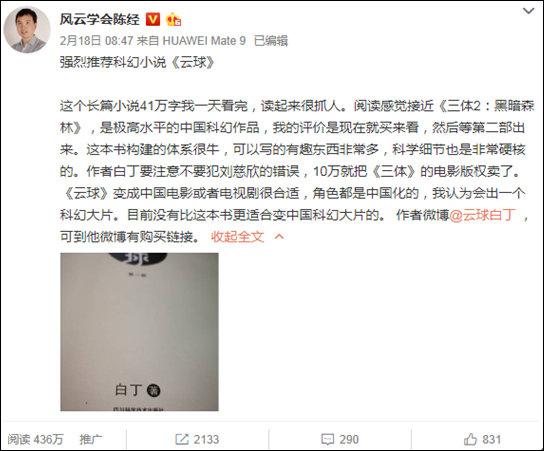Click the orange V verification badge
544x451 pixels.
click(x=153, y=19)
